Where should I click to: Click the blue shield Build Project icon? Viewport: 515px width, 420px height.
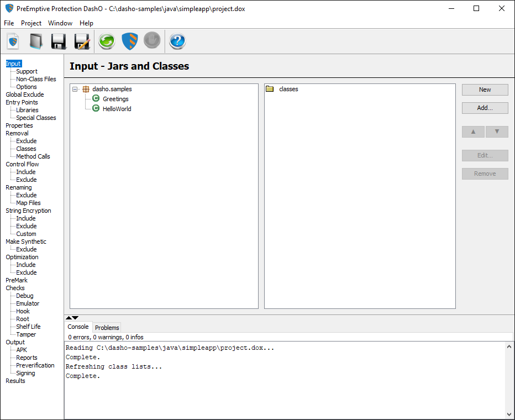point(129,41)
